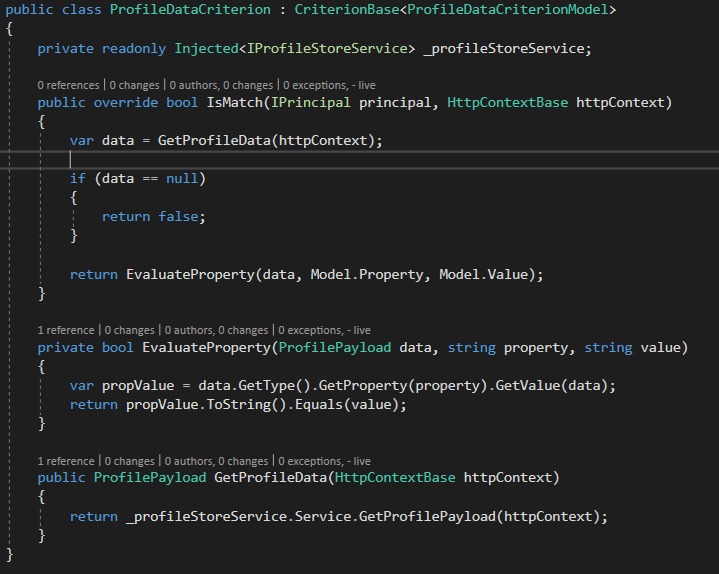Click the null keyword in the if condition

click(182, 178)
